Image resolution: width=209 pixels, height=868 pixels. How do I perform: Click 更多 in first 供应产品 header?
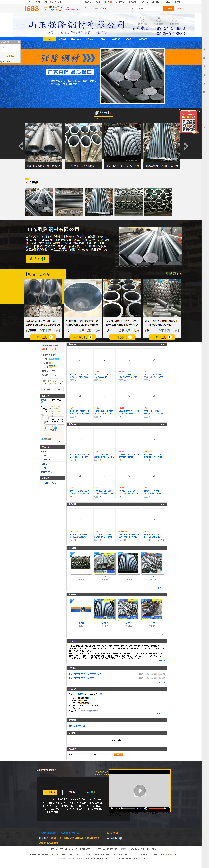[161, 425]
